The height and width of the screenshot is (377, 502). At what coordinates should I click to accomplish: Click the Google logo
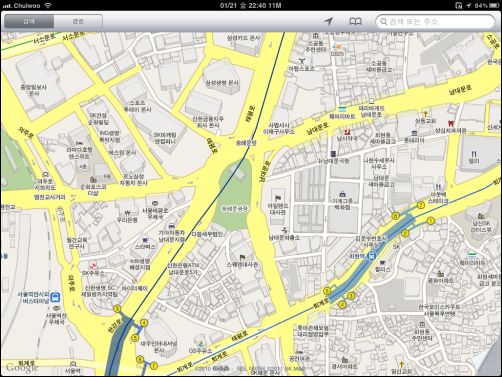[22, 367]
